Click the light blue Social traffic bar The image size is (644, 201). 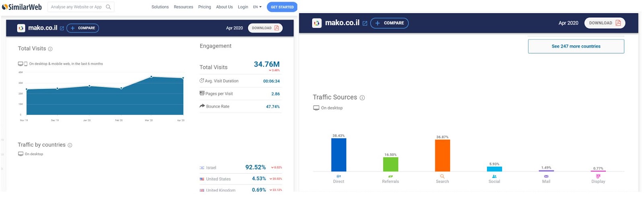[494, 169]
